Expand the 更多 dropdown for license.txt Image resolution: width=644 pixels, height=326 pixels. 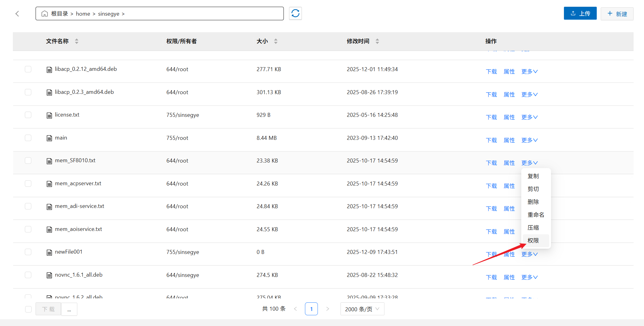point(529,117)
